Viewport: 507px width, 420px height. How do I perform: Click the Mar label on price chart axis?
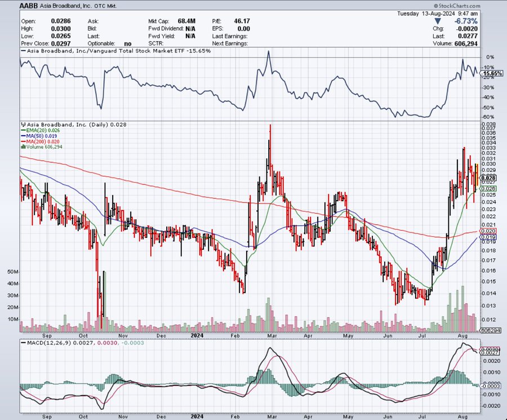[272, 335]
